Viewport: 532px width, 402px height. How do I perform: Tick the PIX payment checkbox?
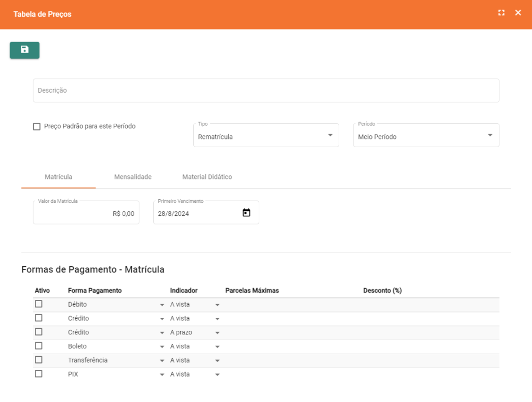coord(38,374)
